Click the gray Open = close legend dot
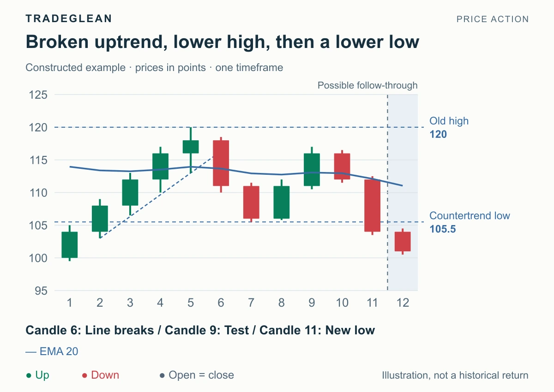This screenshot has width=554, height=392. [x=162, y=375]
